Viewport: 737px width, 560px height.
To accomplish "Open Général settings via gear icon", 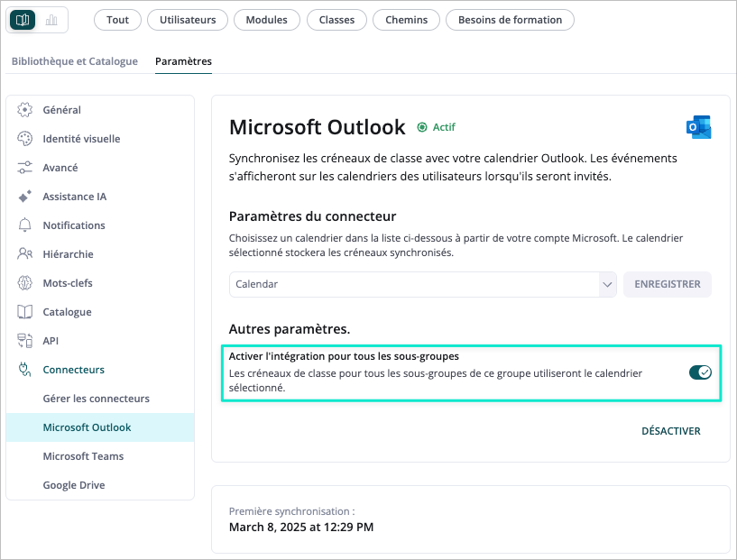I will tap(25, 110).
